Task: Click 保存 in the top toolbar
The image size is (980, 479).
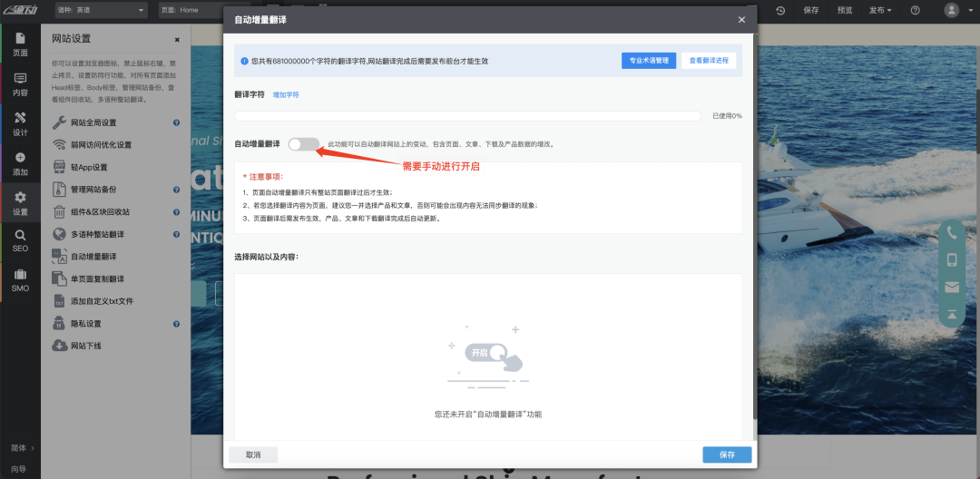Action: click(x=811, y=10)
